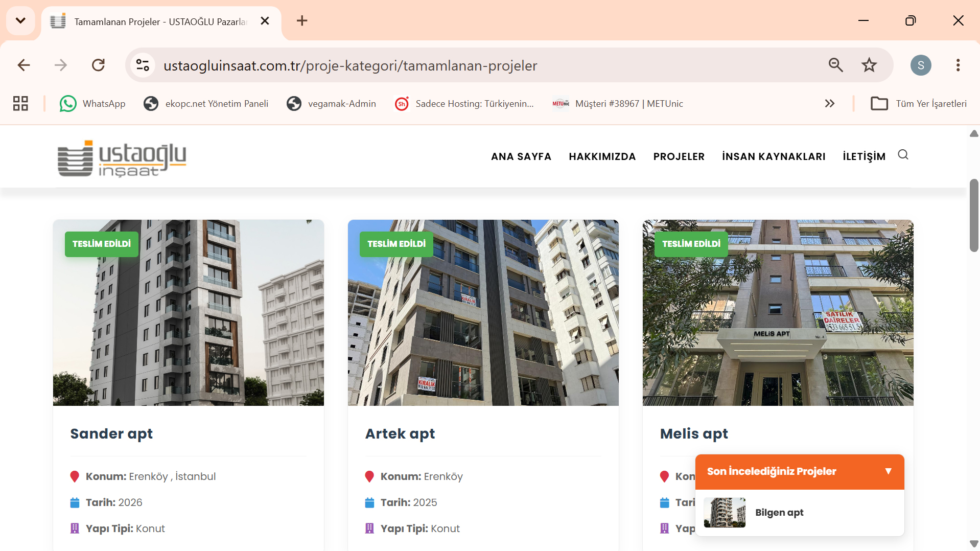Open the profile avatar S button
This screenshot has height=551, width=980.
point(921,65)
